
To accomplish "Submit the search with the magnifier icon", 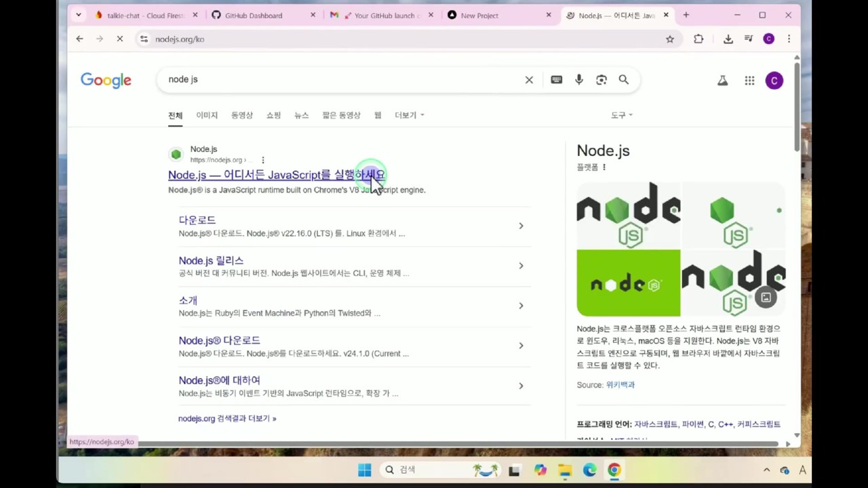I will coord(624,80).
